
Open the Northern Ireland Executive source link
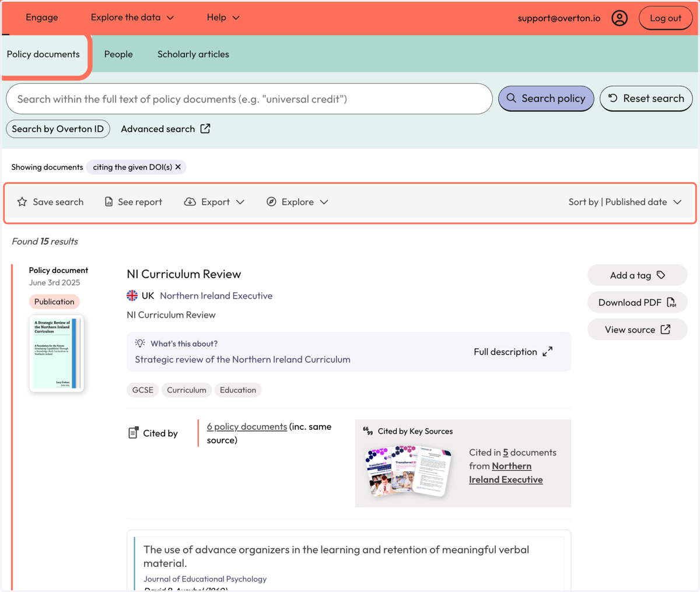[x=216, y=296]
